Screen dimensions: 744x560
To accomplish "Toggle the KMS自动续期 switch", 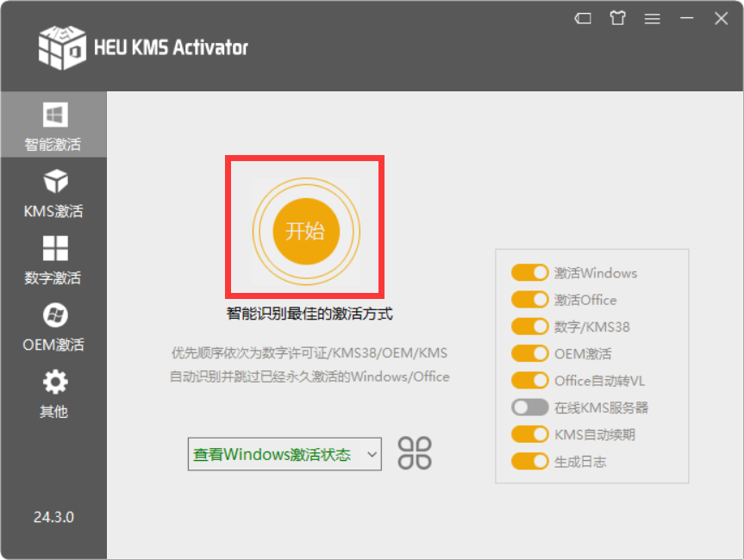I will (x=530, y=434).
